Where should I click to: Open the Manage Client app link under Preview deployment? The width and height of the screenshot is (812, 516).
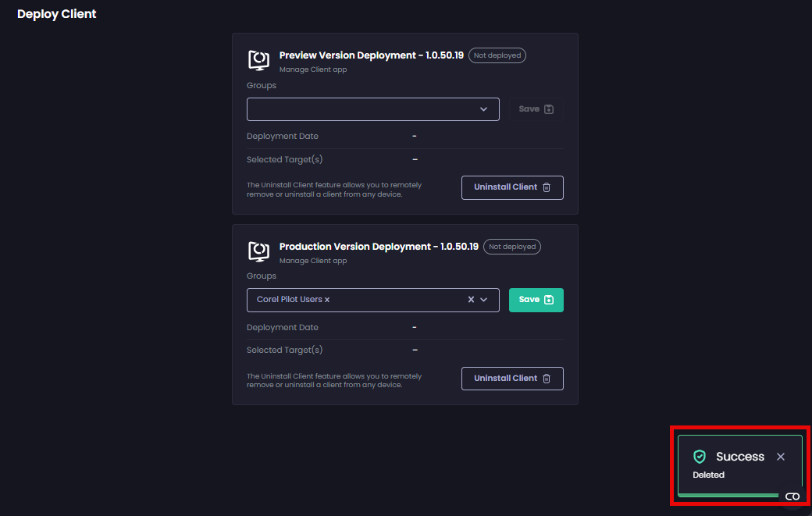(x=312, y=69)
